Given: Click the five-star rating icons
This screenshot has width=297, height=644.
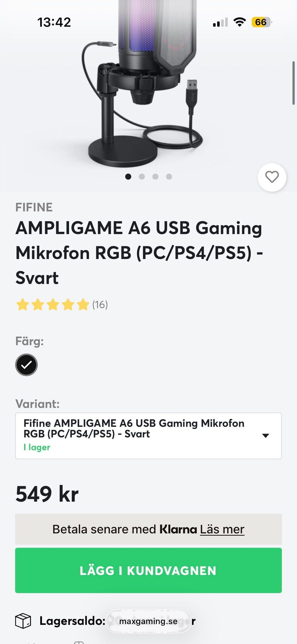Looking at the screenshot, I should [x=53, y=305].
